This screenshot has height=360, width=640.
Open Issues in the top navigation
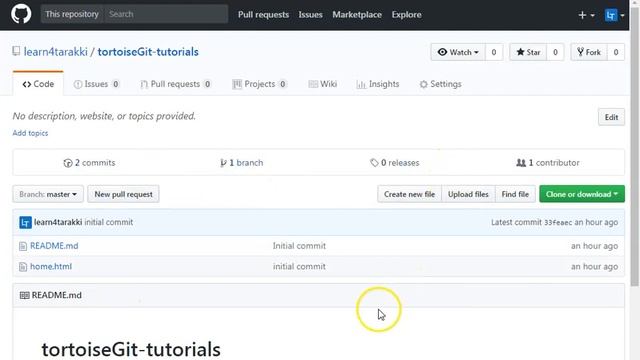[x=310, y=15]
